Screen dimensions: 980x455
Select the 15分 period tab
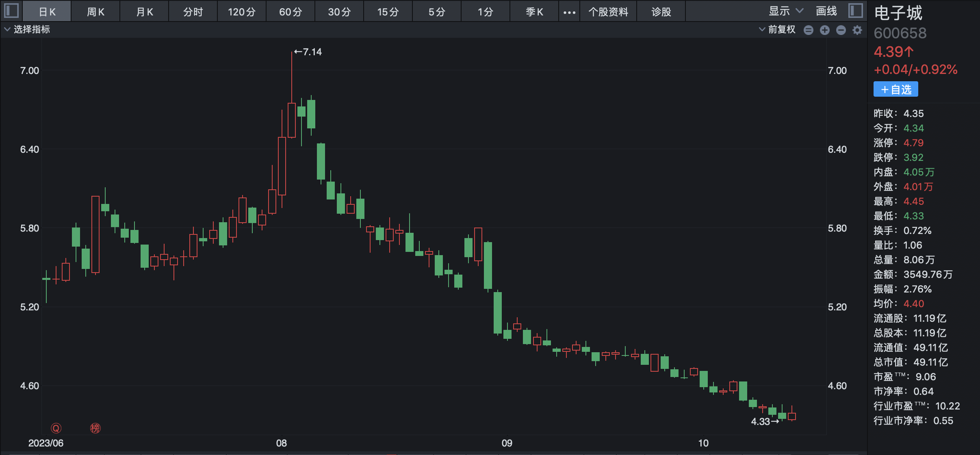click(x=388, y=12)
